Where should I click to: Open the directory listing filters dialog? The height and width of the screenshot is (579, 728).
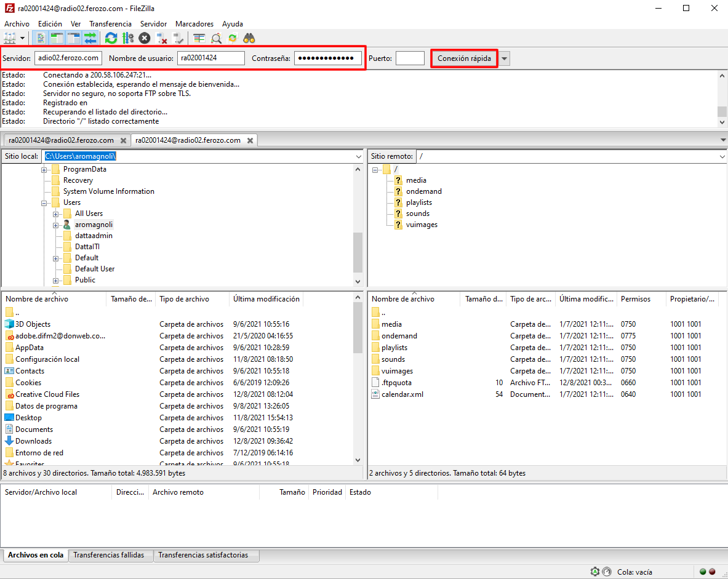coord(199,38)
